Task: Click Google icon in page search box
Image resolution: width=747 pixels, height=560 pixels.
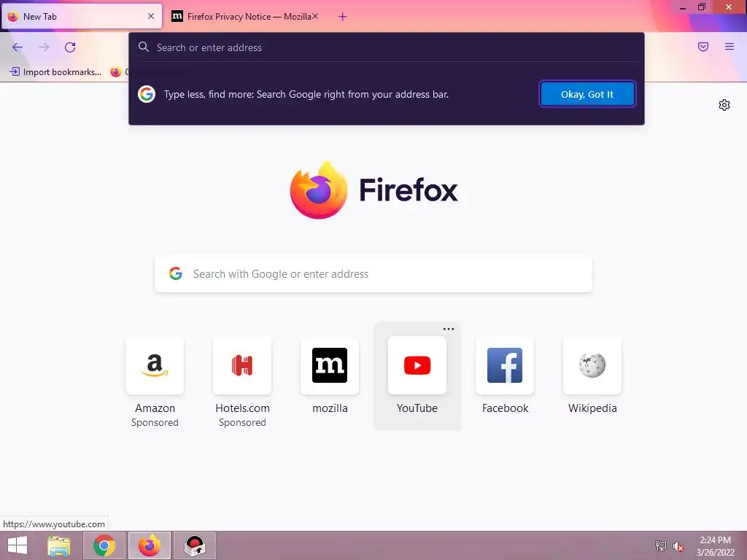Action: 176,273
